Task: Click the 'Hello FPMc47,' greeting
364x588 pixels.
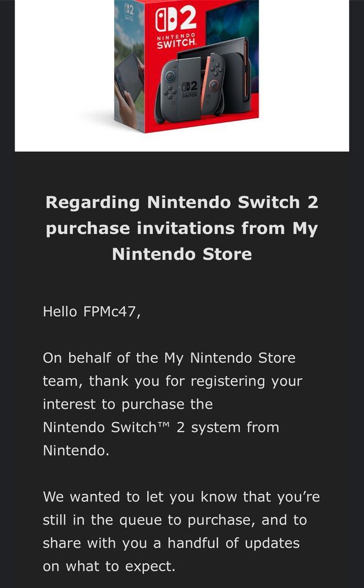Action: pyautogui.click(x=92, y=312)
